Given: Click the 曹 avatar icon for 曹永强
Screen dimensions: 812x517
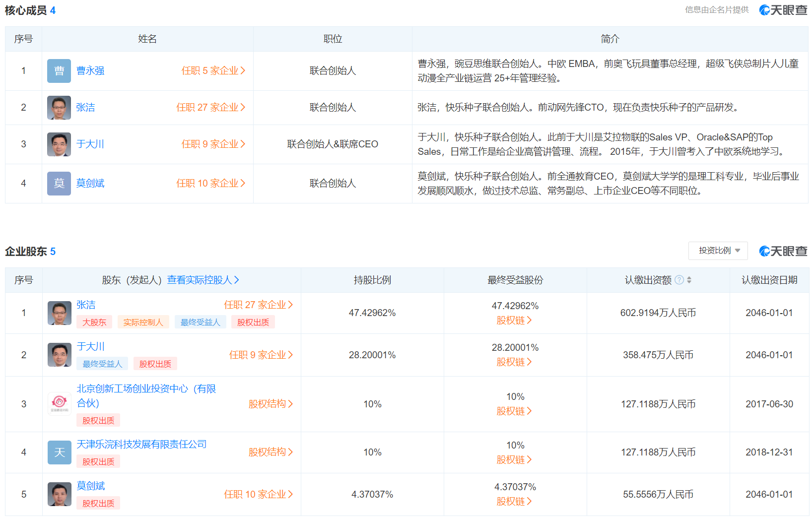Looking at the screenshot, I should coord(59,71).
